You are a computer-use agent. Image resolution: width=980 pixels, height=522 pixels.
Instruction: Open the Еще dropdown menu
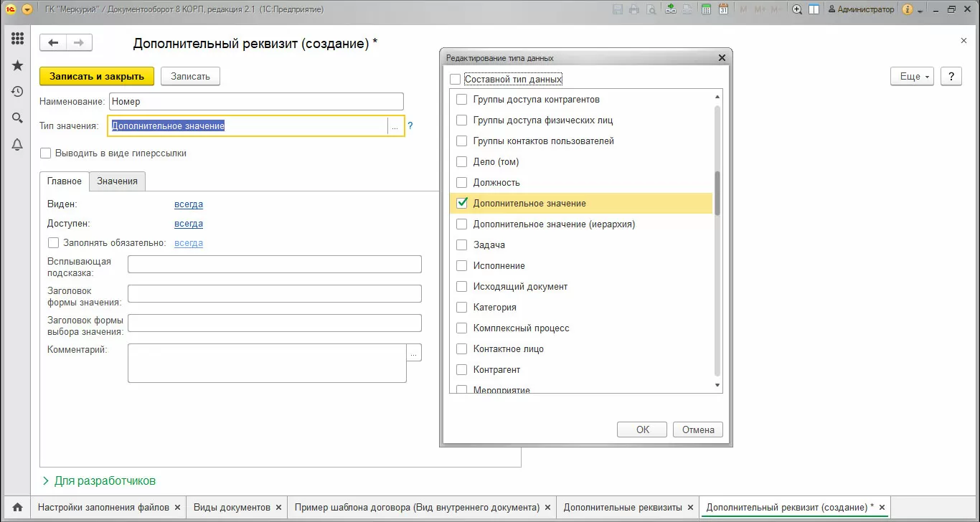tap(913, 77)
